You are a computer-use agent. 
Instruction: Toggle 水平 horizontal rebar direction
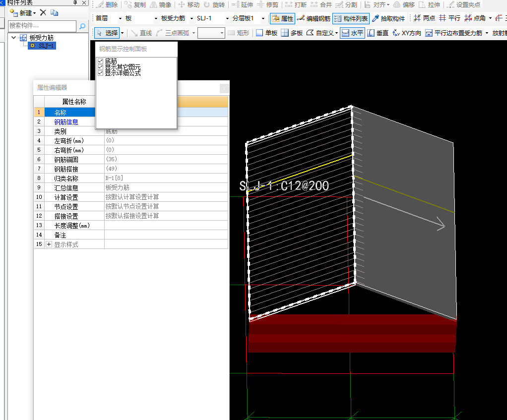(352, 33)
